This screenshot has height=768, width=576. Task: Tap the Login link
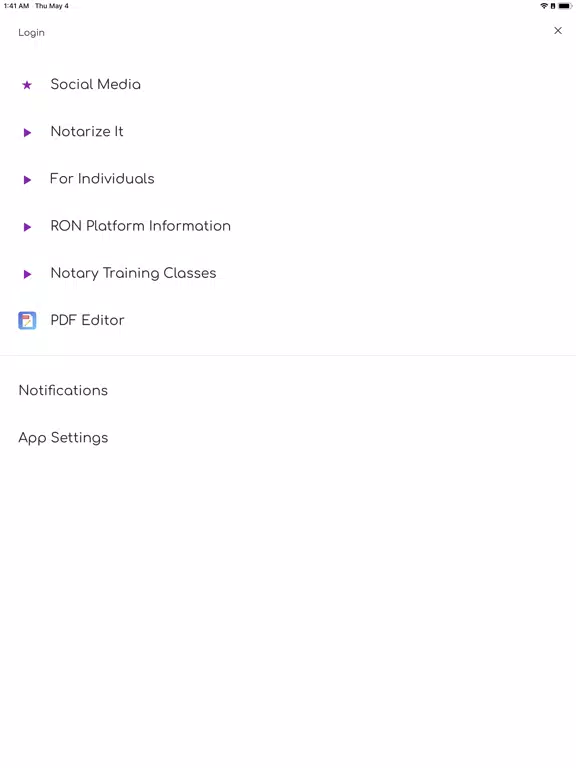click(31, 32)
